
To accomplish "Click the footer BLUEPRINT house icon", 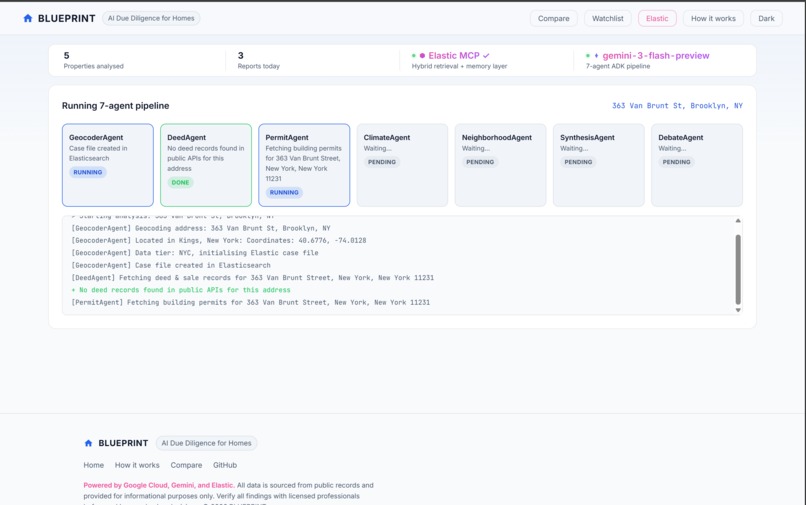I will point(88,443).
